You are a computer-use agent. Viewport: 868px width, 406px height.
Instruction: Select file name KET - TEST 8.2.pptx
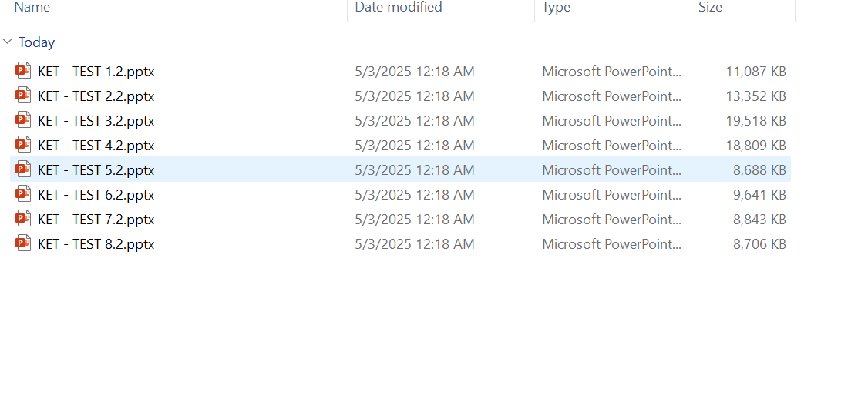point(96,244)
